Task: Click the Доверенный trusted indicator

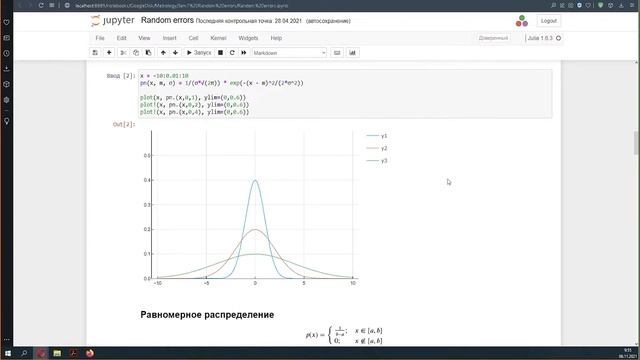Action: pyautogui.click(x=493, y=38)
